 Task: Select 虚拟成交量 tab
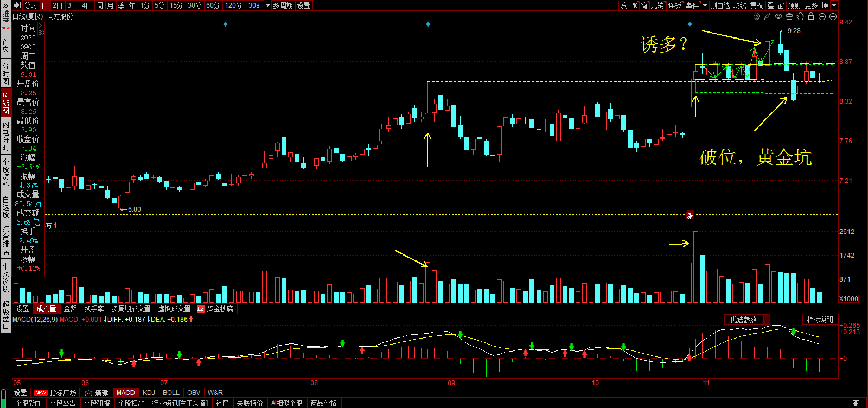point(174,309)
